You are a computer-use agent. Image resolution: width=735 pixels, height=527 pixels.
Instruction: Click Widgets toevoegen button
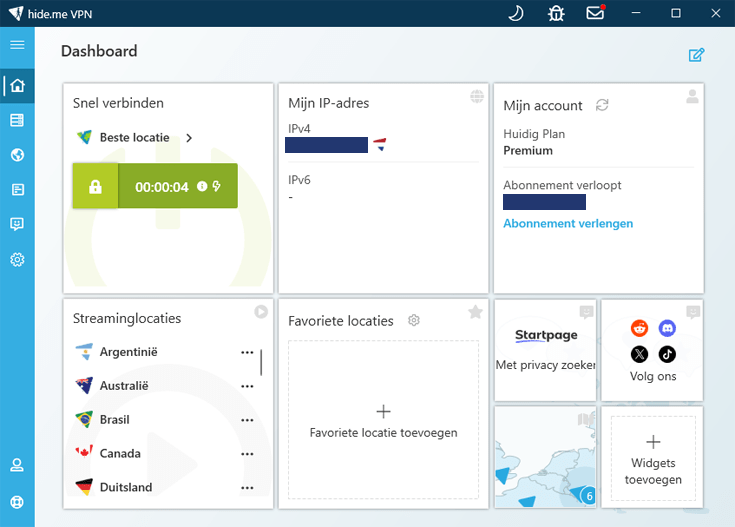[653, 459]
